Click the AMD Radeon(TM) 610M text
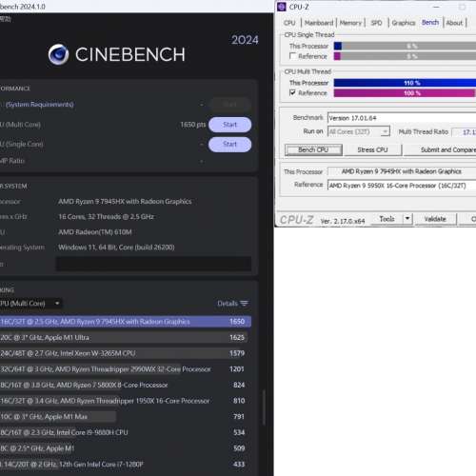The height and width of the screenshot is (476, 476). click(95, 232)
